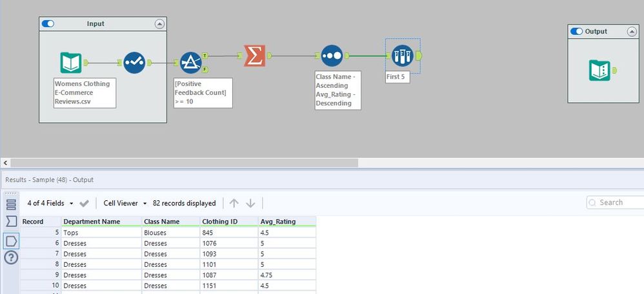
Task: Select the Input Data tool for Womens Clothing CSV
Action: point(71,63)
